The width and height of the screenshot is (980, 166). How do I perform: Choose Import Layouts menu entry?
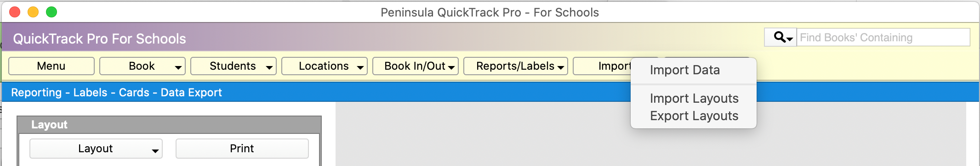point(693,98)
